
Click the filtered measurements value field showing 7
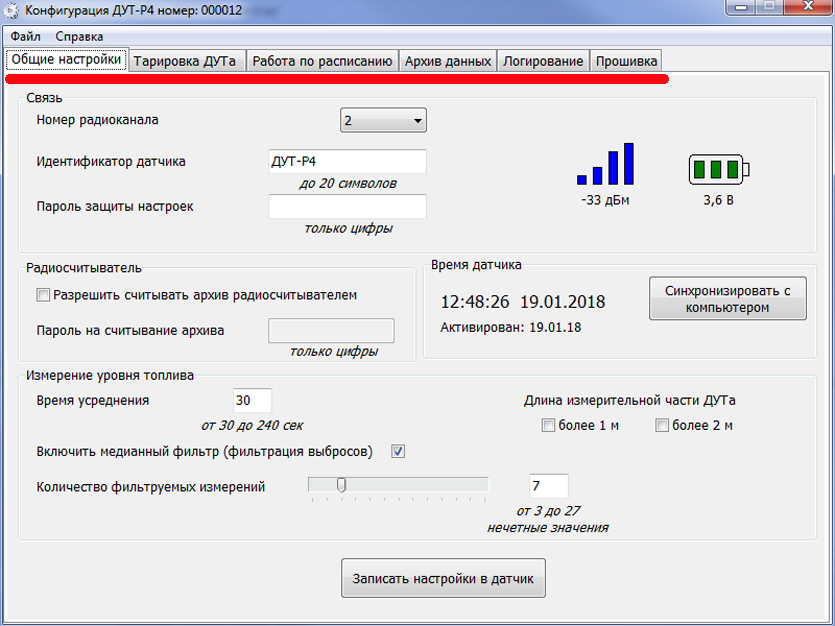[549, 486]
